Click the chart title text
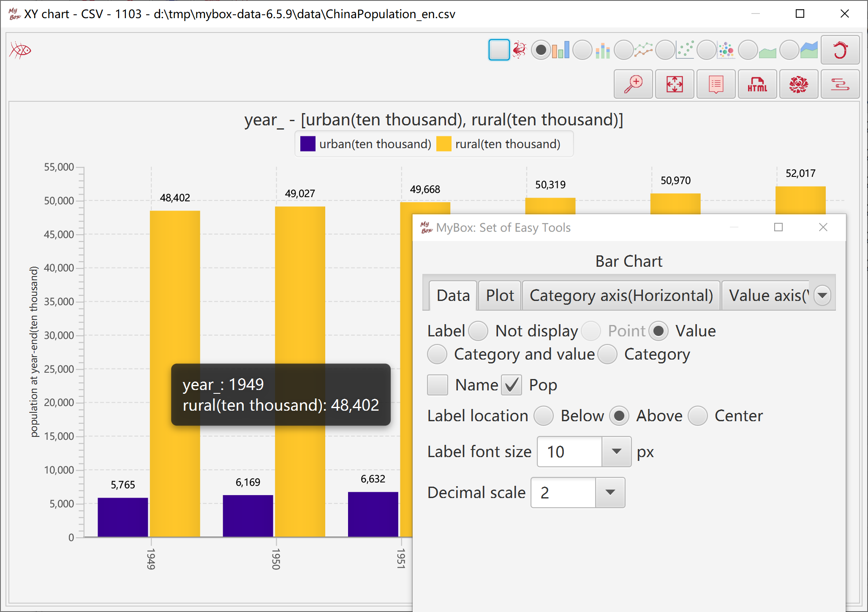 [x=434, y=119]
